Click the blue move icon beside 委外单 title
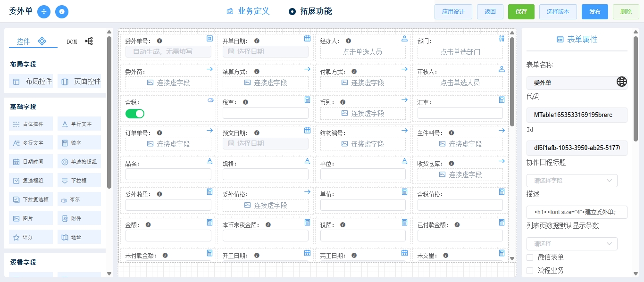 pos(44,12)
